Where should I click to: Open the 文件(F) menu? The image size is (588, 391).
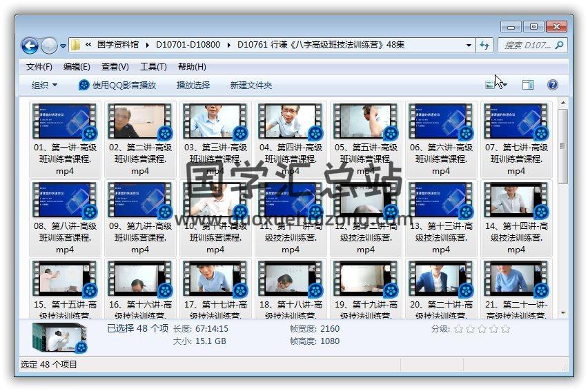tap(39, 67)
